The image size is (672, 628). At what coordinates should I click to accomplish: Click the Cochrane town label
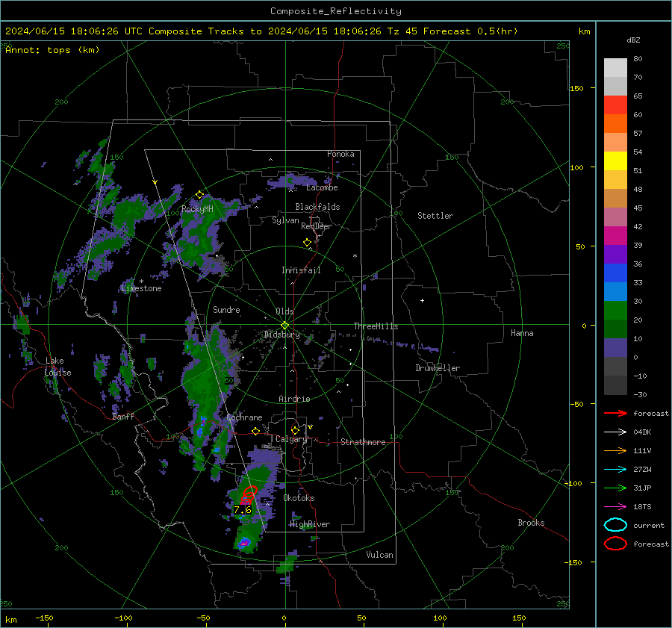pyautogui.click(x=244, y=417)
